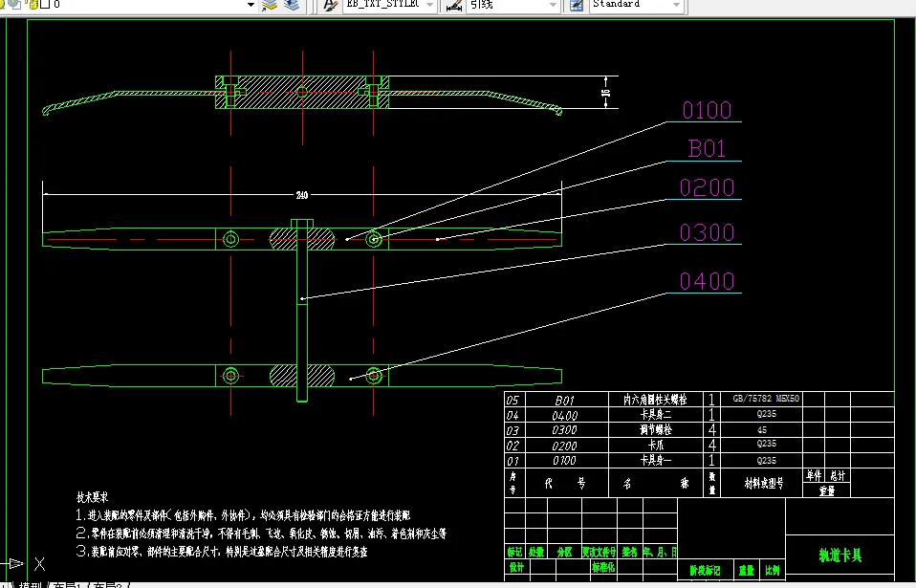Click the material value 45 in row 03

tap(762, 429)
